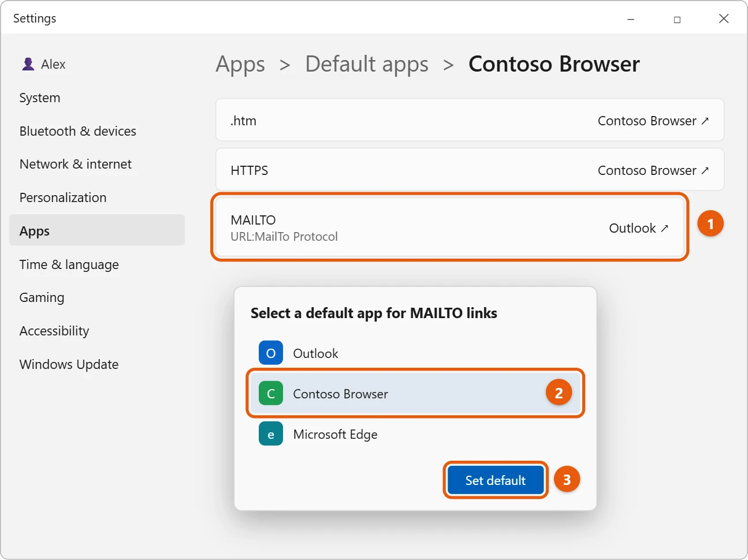Open Network & internet settings
This screenshot has height=560, width=748.
[x=76, y=164]
